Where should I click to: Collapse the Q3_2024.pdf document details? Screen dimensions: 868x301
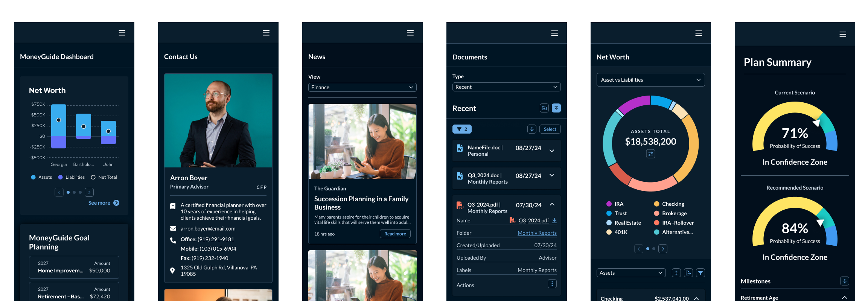(x=552, y=204)
